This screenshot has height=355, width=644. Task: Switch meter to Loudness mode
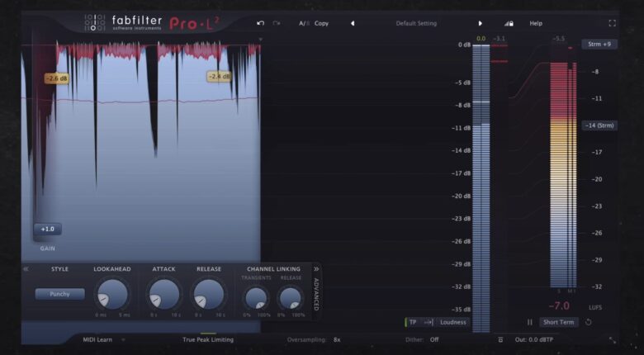click(453, 322)
